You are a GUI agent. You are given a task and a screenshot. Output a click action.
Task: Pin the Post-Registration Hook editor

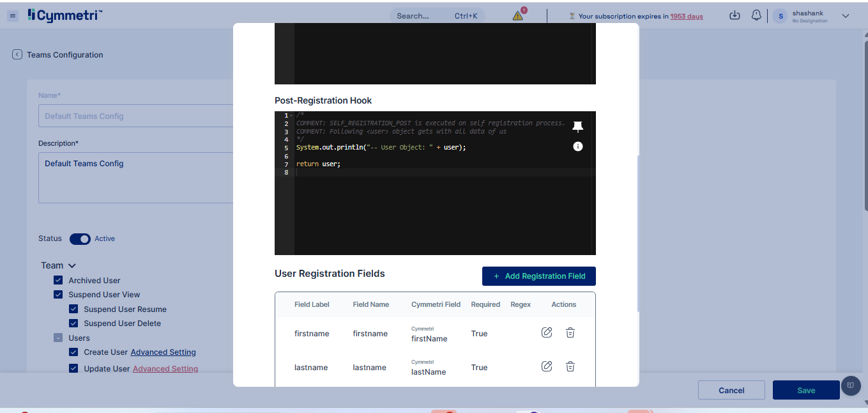point(578,126)
